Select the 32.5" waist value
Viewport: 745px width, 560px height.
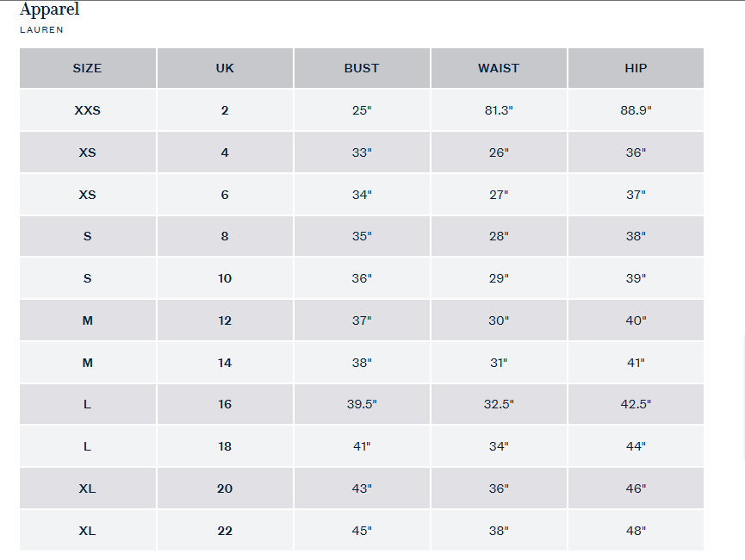coord(499,404)
